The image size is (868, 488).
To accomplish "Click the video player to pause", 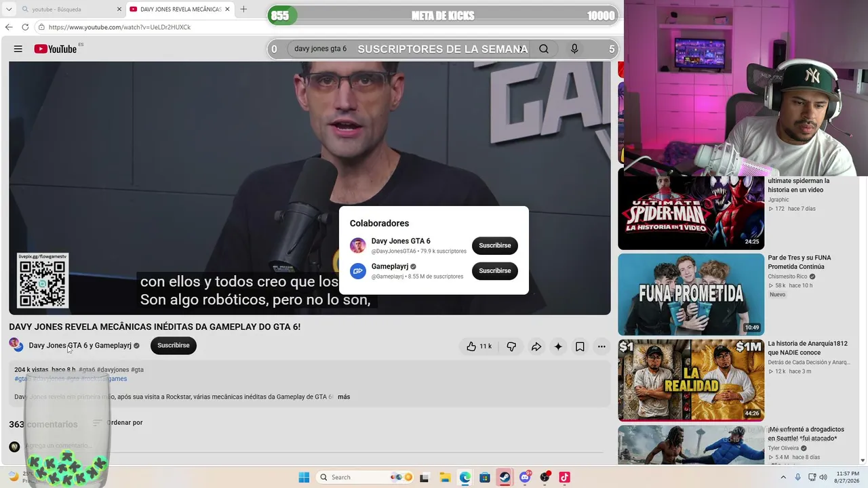I will click(x=310, y=188).
